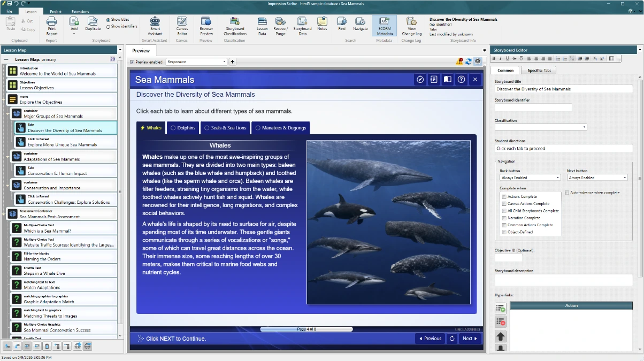This screenshot has height=361, width=644.
Task: Click the Find binoculars icon
Action: [x=342, y=21]
